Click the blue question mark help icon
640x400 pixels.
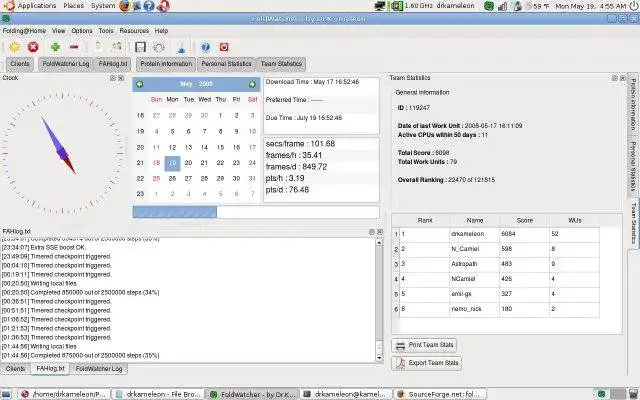point(205,47)
